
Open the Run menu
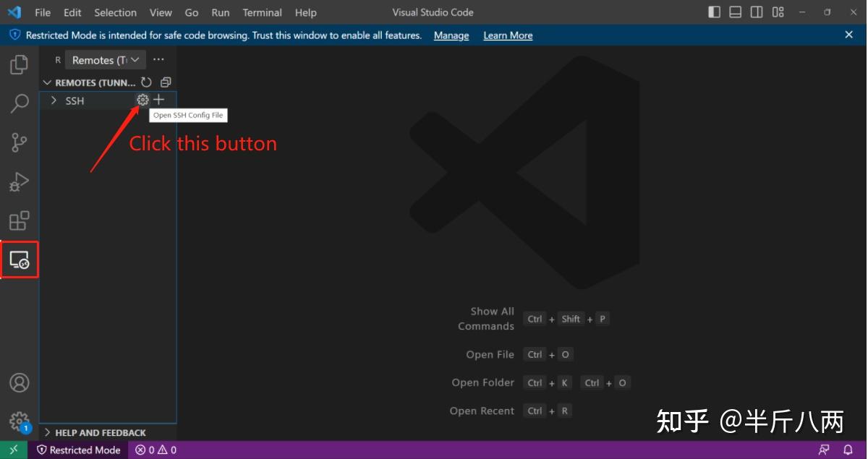click(221, 12)
